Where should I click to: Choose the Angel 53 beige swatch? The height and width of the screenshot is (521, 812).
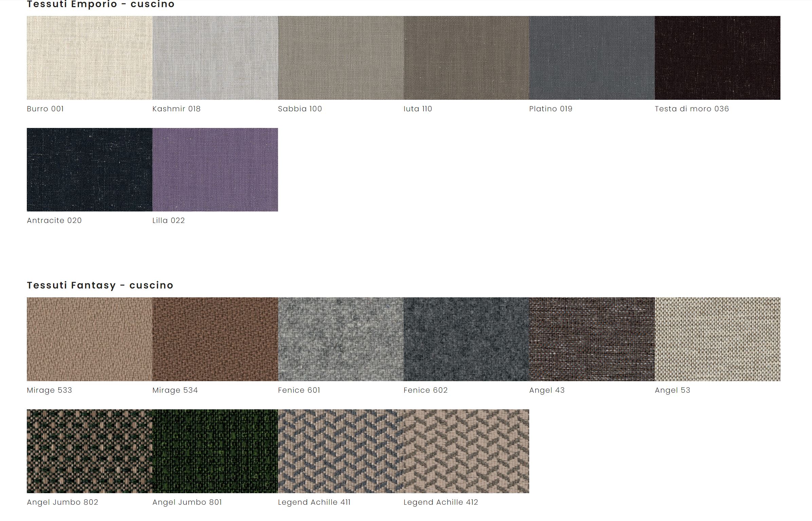[718, 339]
